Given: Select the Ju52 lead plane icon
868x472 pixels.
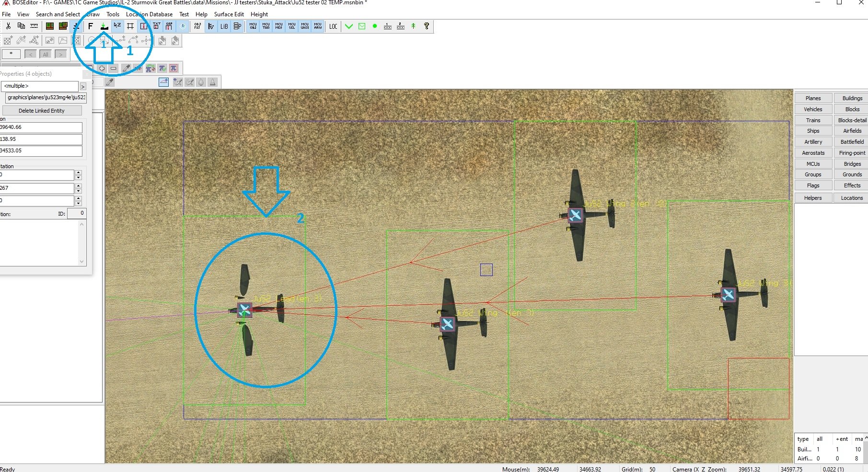Looking at the screenshot, I should coord(244,310).
